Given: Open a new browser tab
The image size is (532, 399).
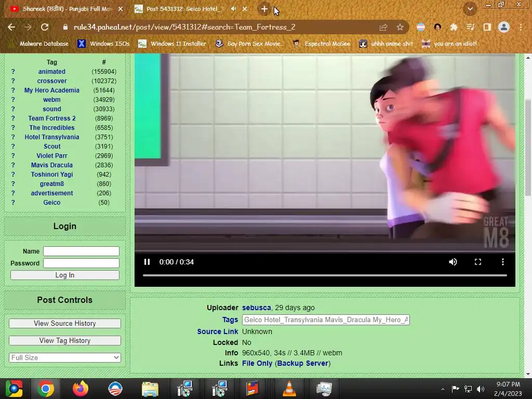Looking at the screenshot, I should click(x=264, y=9).
